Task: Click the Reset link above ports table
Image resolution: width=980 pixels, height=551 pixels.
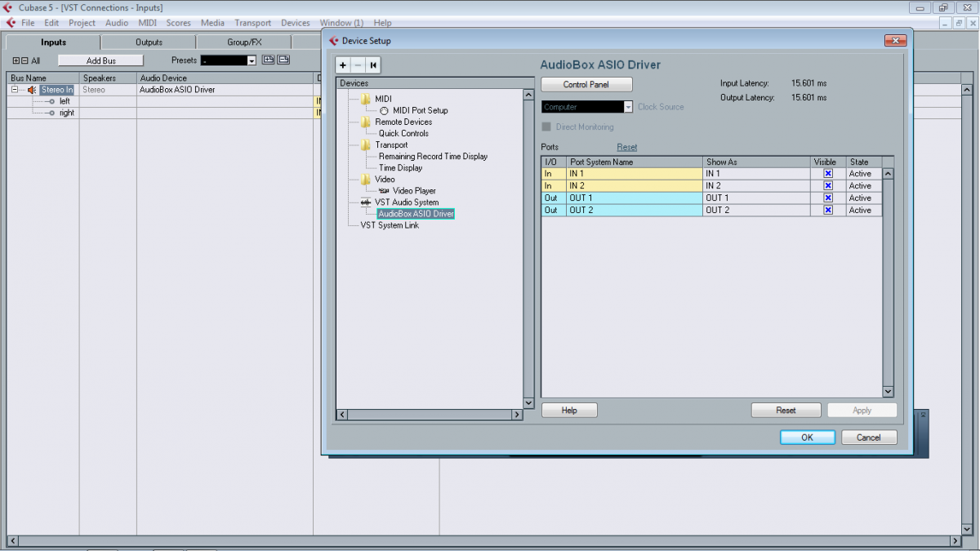Action: click(x=627, y=147)
